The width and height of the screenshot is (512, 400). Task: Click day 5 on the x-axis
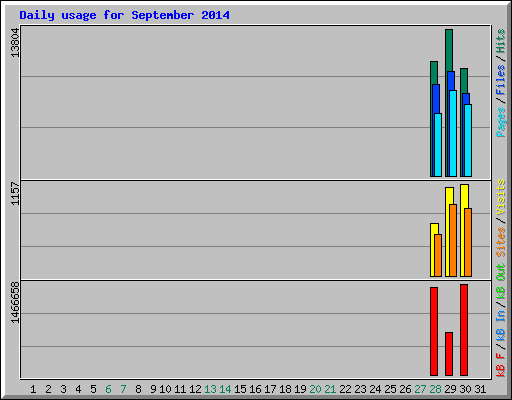(x=93, y=389)
